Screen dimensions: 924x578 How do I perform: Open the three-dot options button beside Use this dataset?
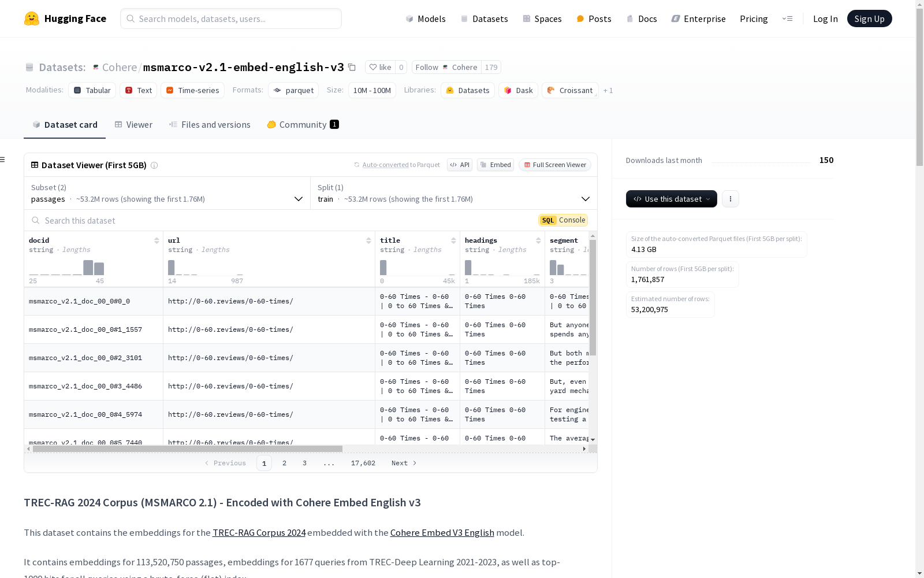click(x=731, y=199)
